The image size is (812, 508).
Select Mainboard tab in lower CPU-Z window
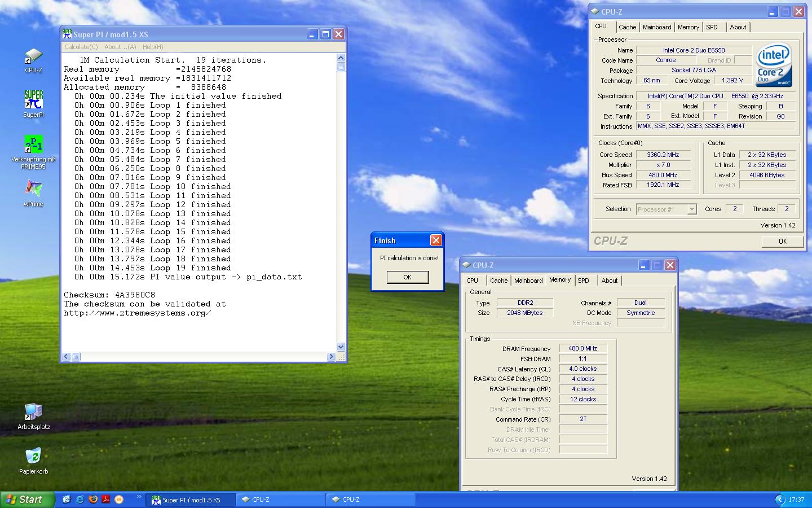click(528, 281)
